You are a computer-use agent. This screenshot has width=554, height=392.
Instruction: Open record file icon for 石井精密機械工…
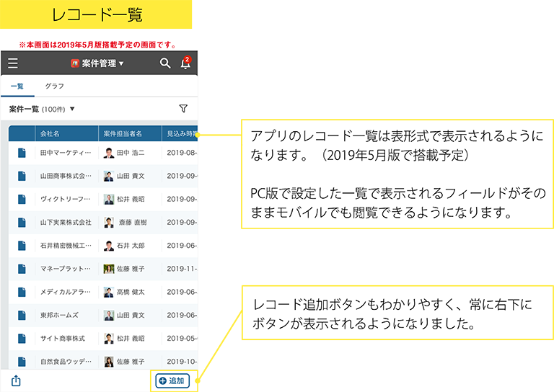click(x=22, y=246)
